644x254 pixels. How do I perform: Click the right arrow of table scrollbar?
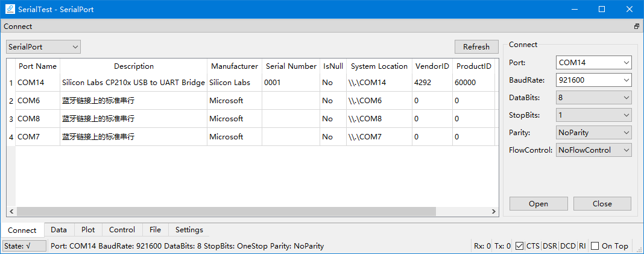(x=494, y=211)
